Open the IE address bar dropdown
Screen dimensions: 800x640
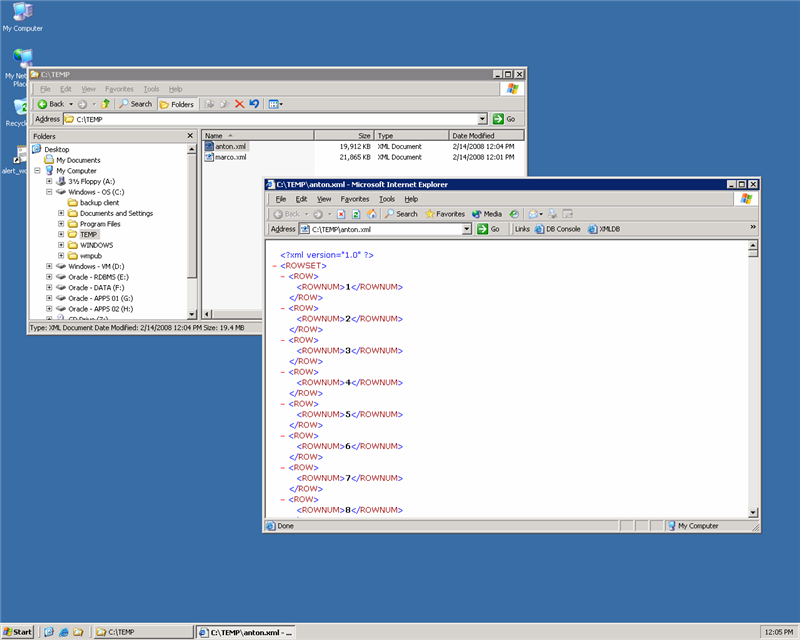[467, 229]
